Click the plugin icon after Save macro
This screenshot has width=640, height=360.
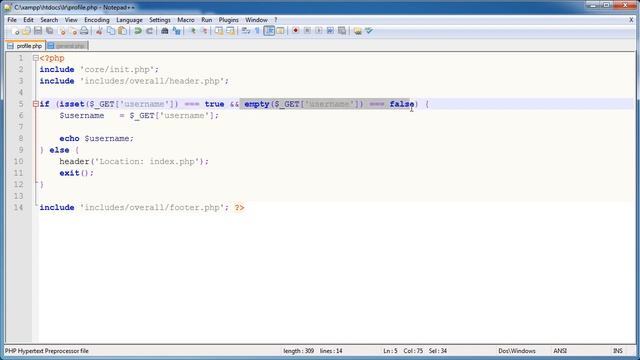pos(358,31)
